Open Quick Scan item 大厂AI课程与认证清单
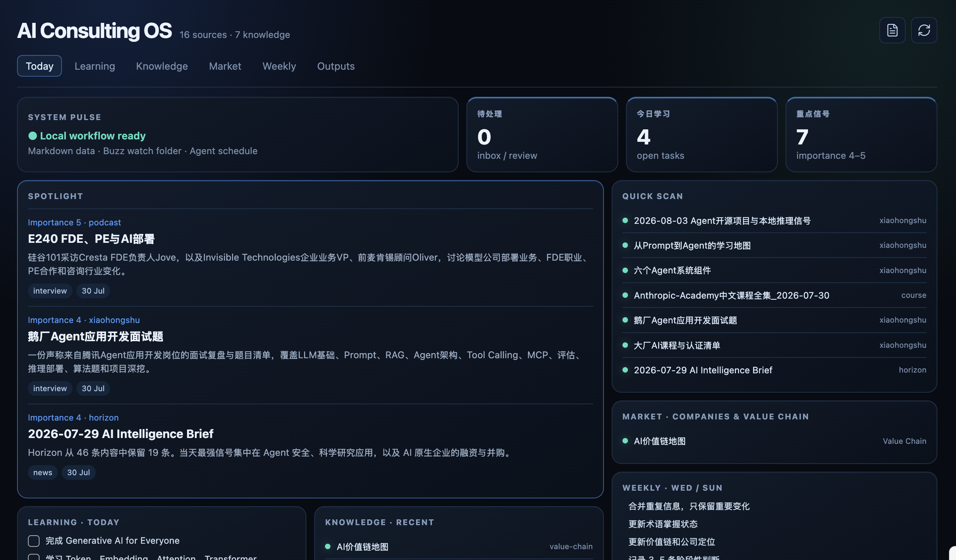The width and height of the screenshot is (956, 560). tap(774, 345)
